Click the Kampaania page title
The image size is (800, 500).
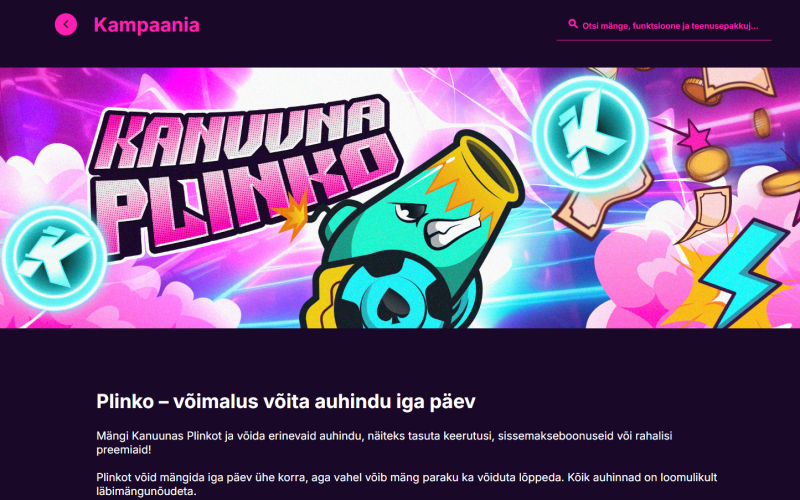tap(146, 25)
